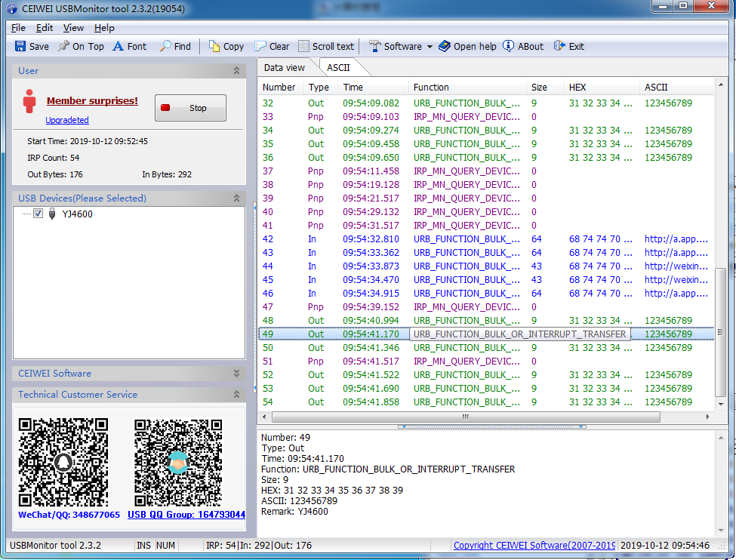
Task: Click the Save toolbar icon
Action: (20, 46)
